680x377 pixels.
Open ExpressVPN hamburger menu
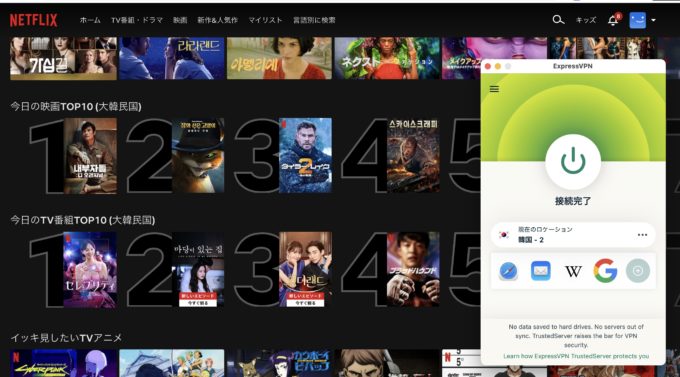tap(494, 89)
